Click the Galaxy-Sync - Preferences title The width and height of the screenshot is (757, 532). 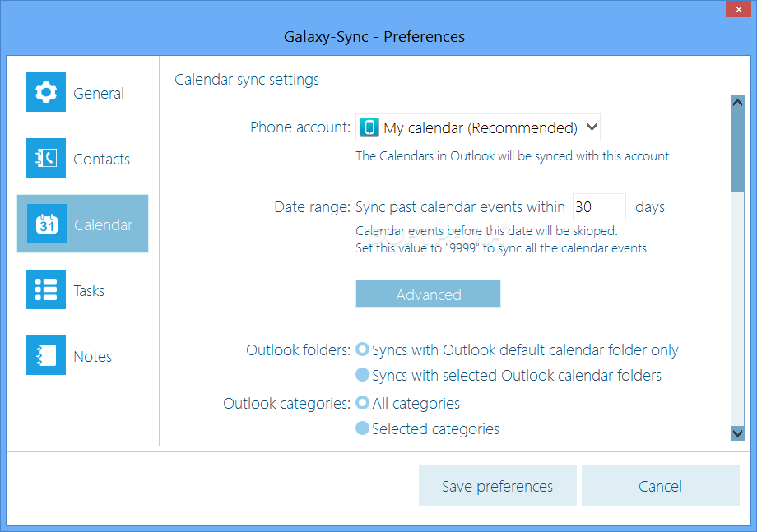click(x=374, y=37)
